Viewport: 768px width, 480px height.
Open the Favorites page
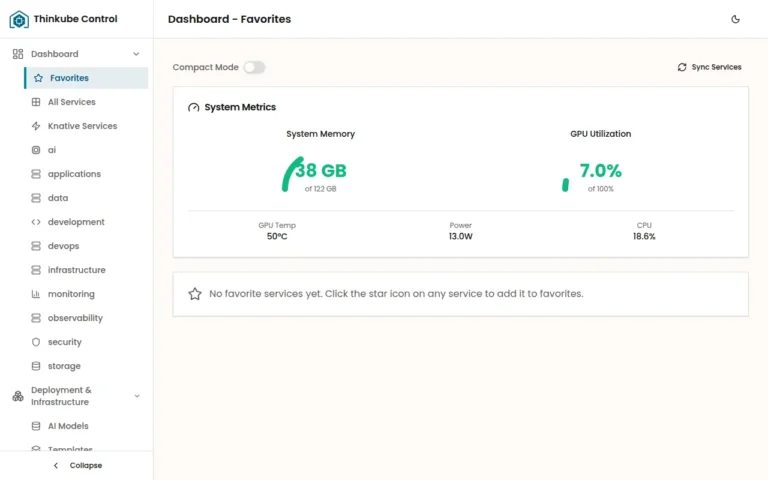click(x=86, y=78)
